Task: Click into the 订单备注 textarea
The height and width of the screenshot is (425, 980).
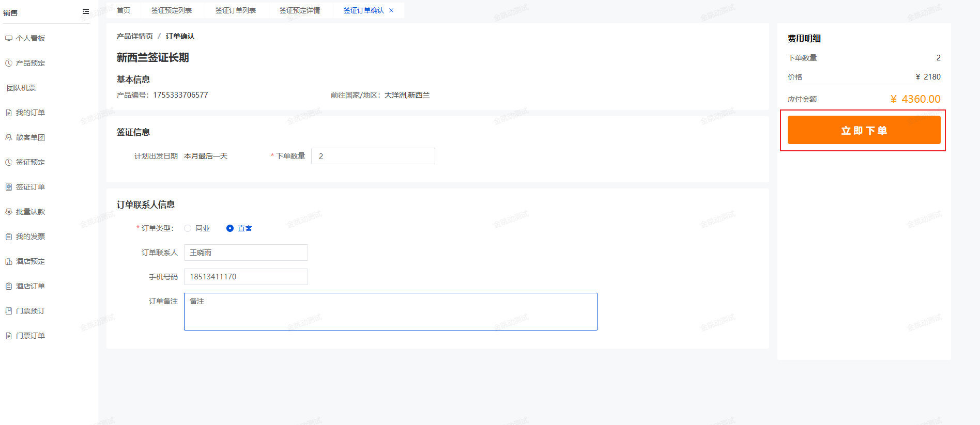Action: 390,311
